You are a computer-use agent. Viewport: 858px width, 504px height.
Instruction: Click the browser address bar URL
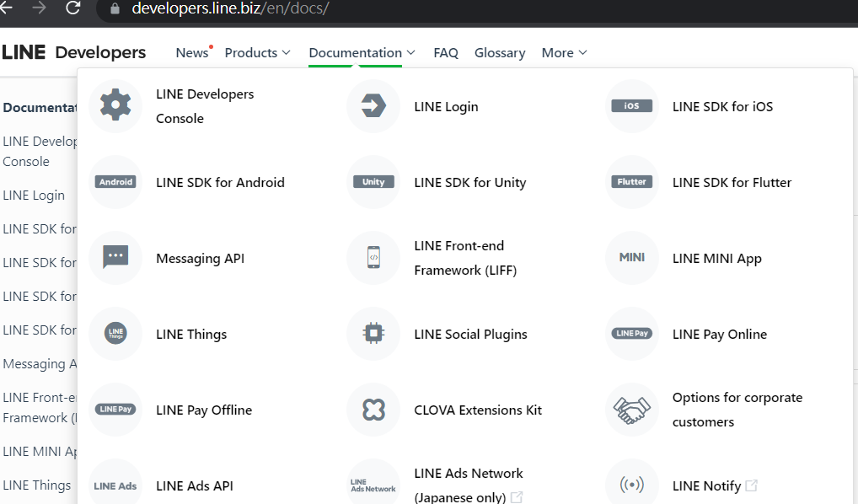click(230, 8)
